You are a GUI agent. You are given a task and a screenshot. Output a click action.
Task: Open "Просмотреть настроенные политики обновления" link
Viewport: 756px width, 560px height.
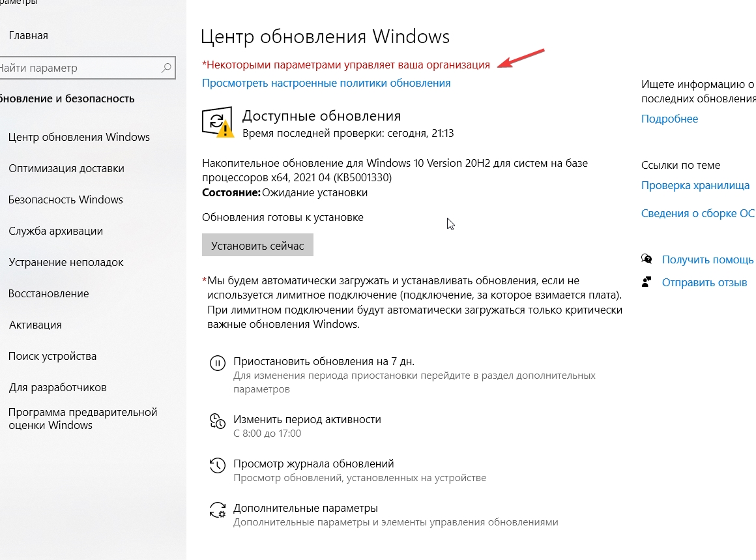pos(326,83)
